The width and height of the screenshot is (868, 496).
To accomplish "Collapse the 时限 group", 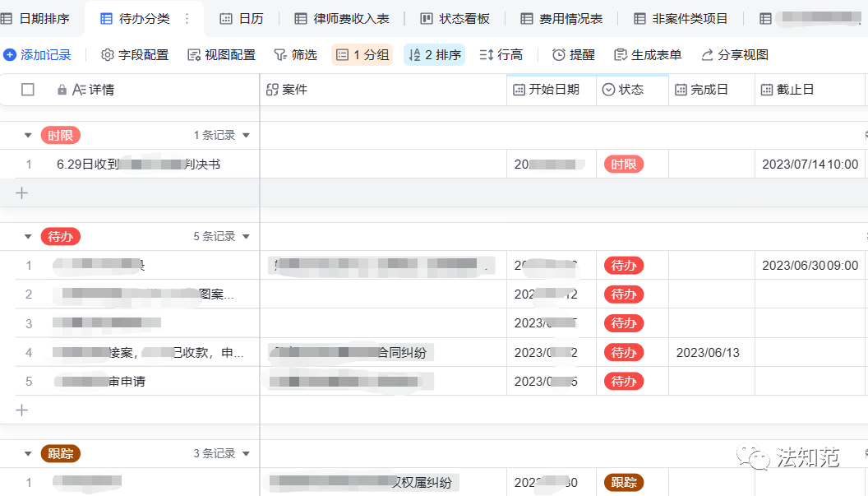I will (27, 134).
